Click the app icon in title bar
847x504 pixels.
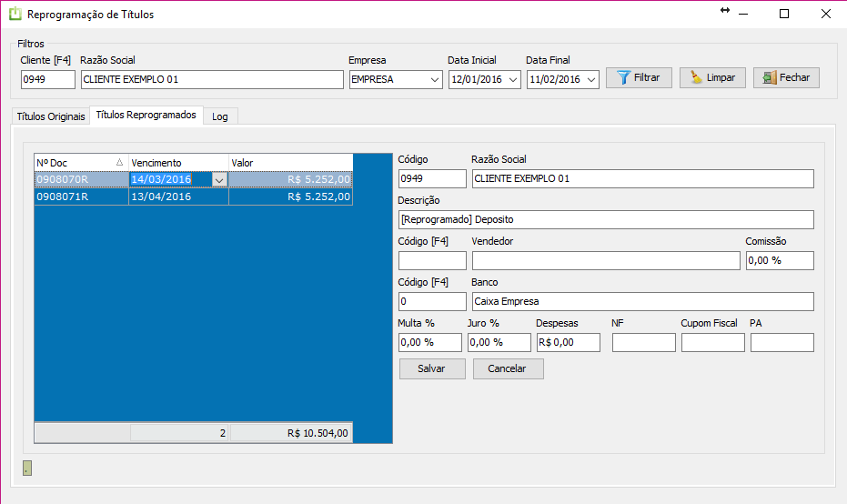[x=15, y=15]
